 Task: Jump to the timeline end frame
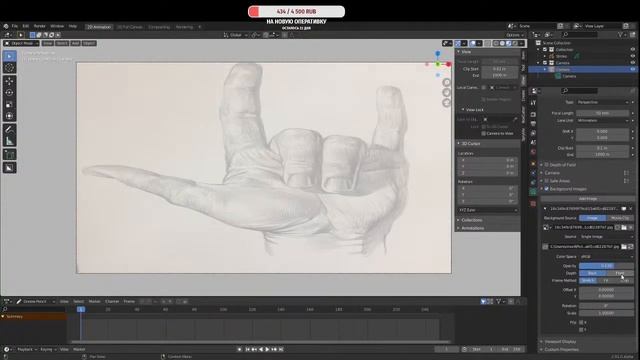pyautogui.click(x=281, y=349)
